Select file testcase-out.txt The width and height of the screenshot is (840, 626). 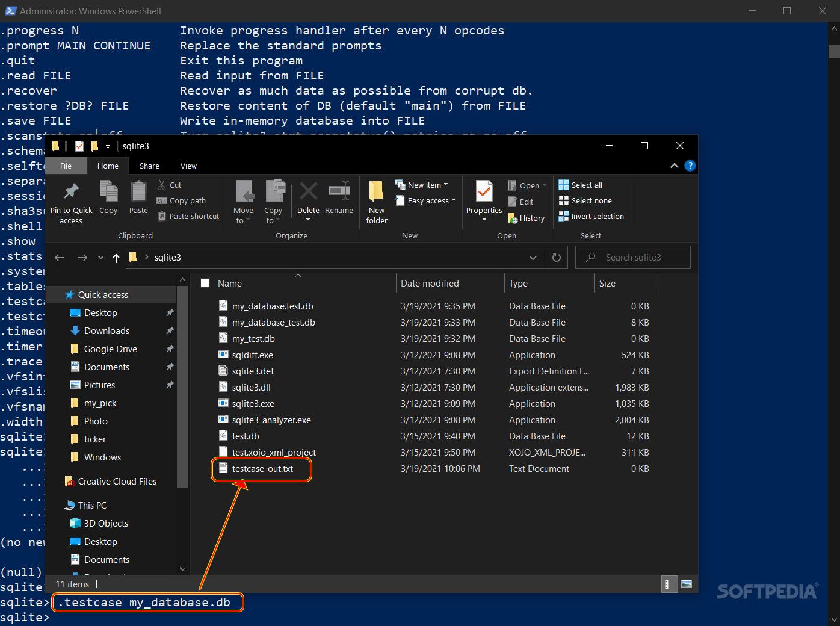[262, 469]
